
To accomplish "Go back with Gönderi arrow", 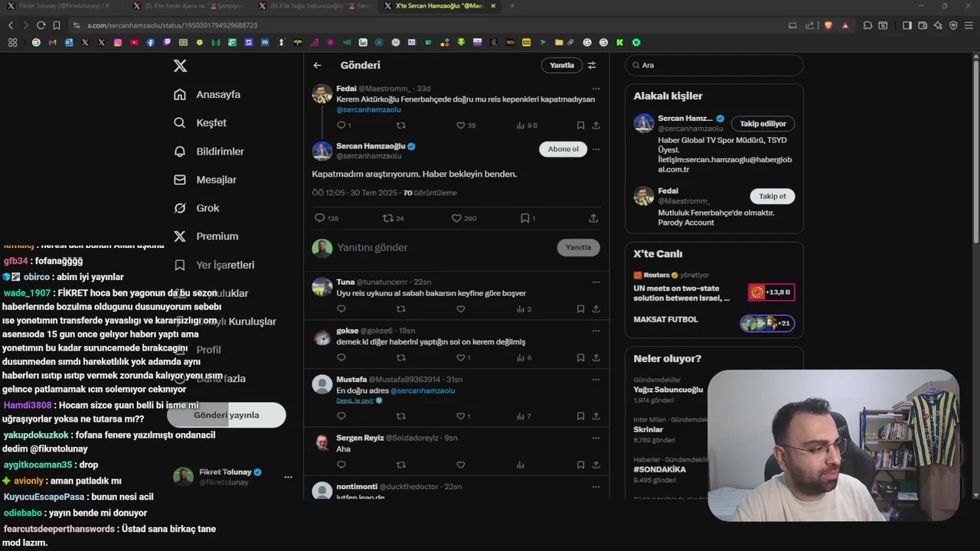I will (317, 66).
